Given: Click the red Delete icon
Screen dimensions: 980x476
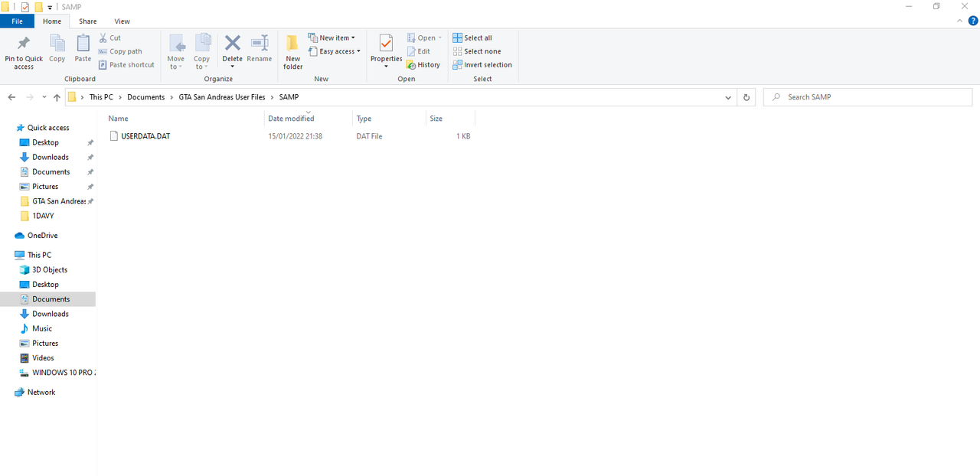Looking at the screenshot, I should click(232, 43).
